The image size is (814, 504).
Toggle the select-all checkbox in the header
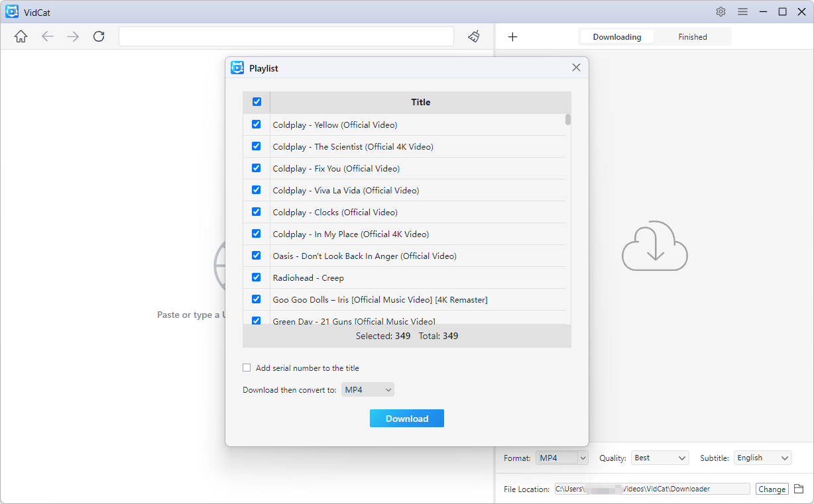click(x=257, y=102)
